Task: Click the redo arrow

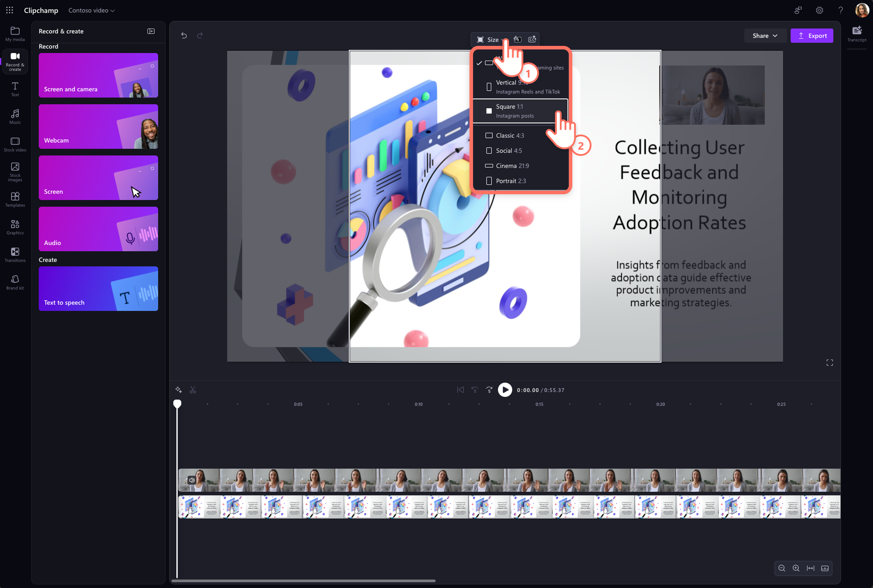Action: pos(200,36)
